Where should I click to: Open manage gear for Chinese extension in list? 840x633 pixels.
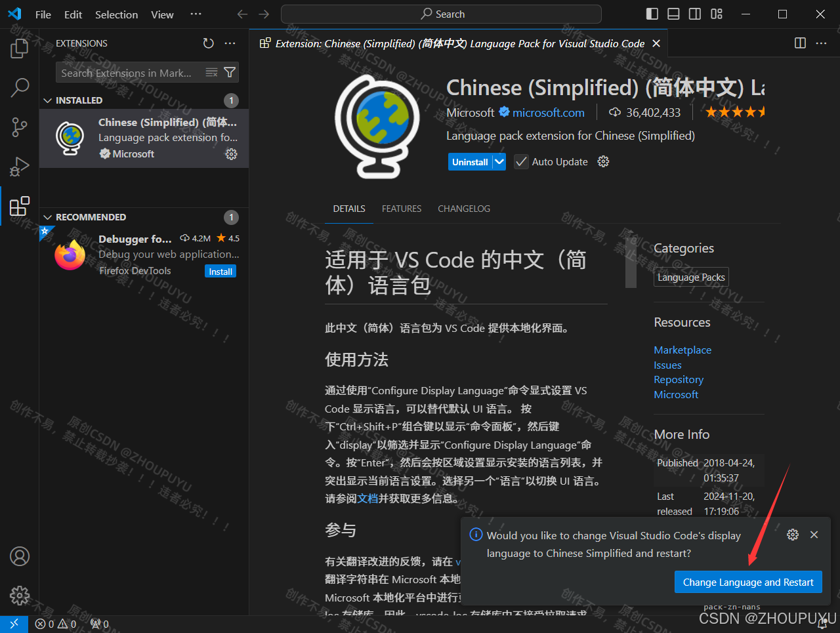pos(231,154)
